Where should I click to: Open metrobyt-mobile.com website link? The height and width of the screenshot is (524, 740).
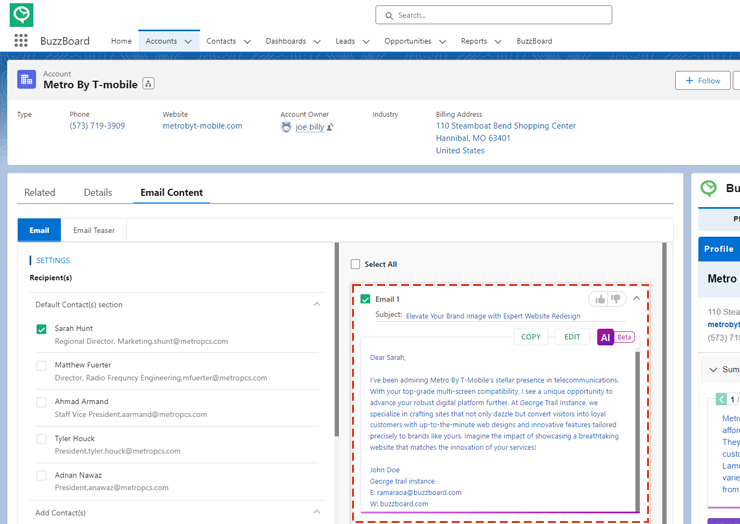point(202,126)
